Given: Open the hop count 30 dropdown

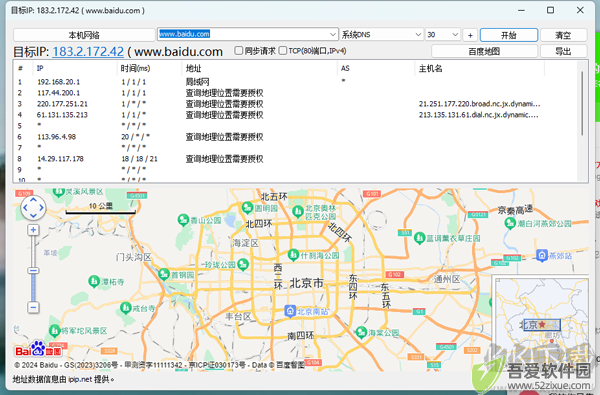Looking at the screenshot, I should pos(455,34).
